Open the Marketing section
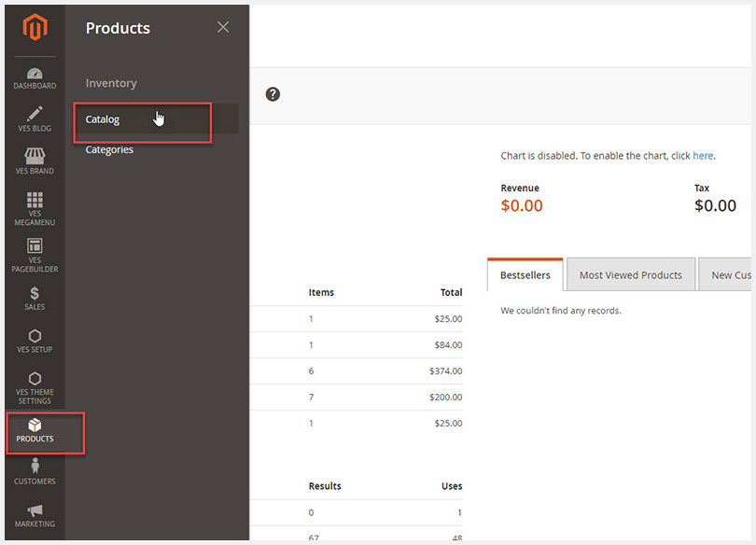Screen dimensions: 756x545 click(x=34, y=515)
